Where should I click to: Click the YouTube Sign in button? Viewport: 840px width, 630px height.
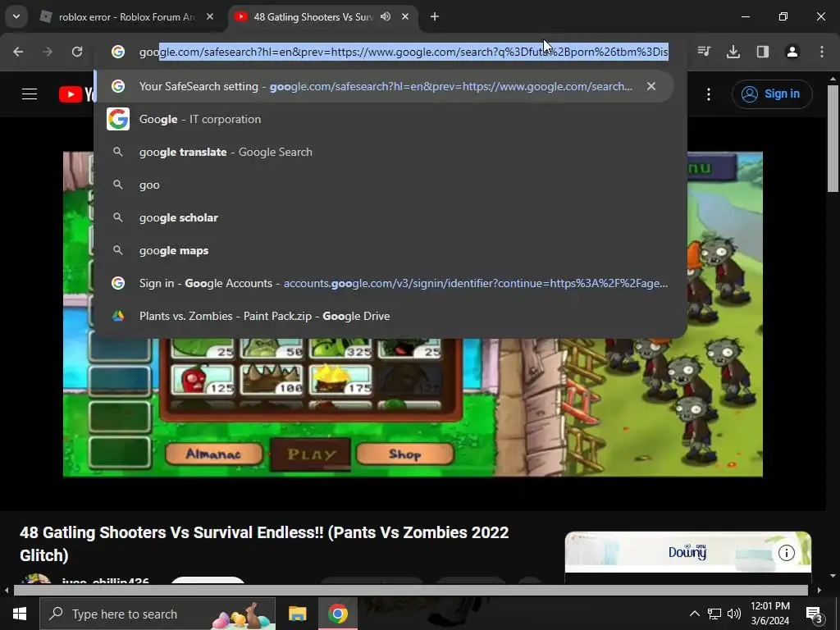coord(772,94)
